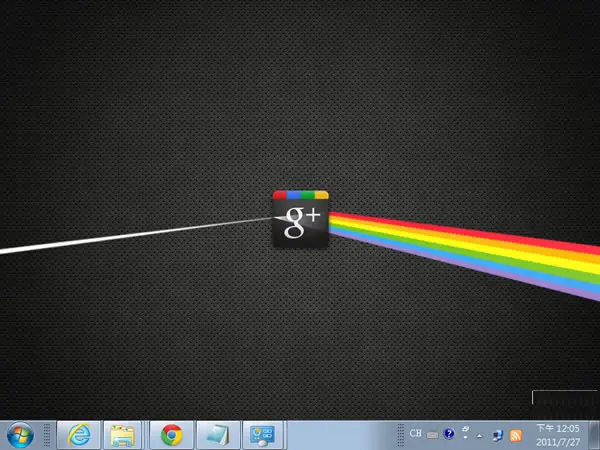Click the taskbar grip beside Start
The image size is (600, 450).
coord(47,435)
